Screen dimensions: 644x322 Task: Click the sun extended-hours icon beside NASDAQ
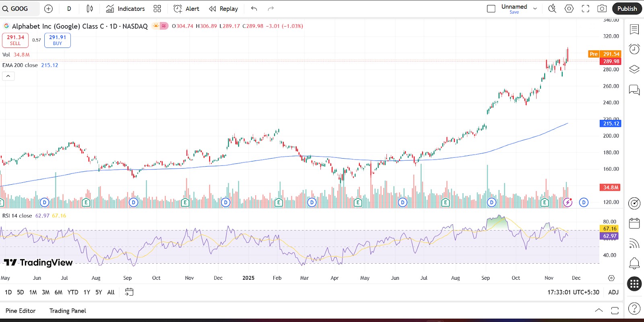coord(156,26)
